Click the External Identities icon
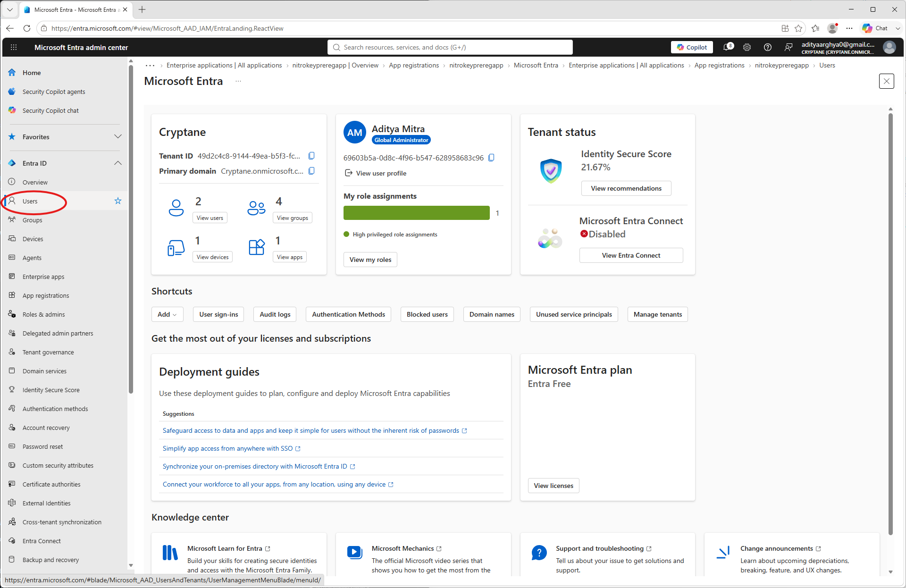The height and width of the screenshot is (588, 906). [x=12, y=503]
